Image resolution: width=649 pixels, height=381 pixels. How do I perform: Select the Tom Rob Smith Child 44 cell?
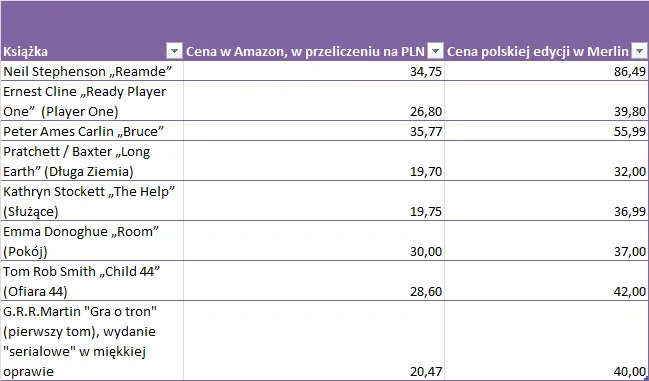(92, 280)
